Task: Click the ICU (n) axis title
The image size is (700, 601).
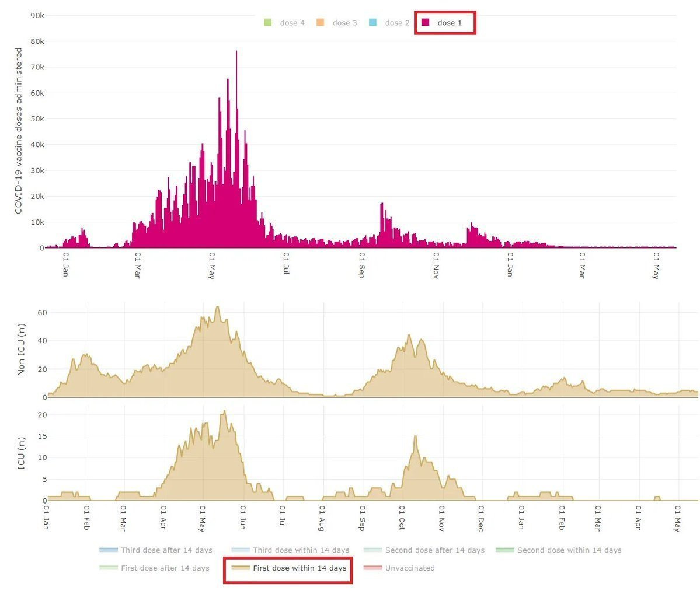Action: pyautogui.click(x=21, y=453)
